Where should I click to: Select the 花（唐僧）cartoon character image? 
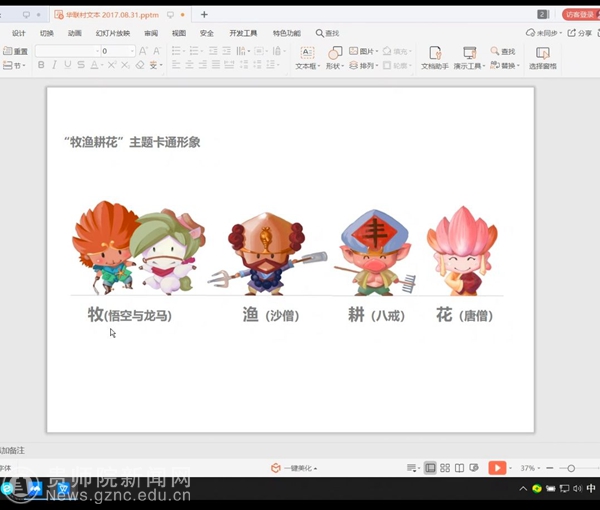point(462,251)
